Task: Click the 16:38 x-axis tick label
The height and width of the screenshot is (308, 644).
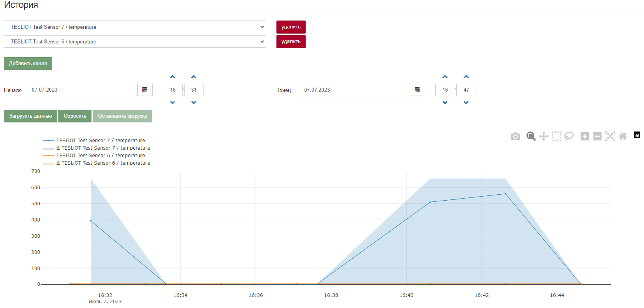Action: (x=331, y=295)
